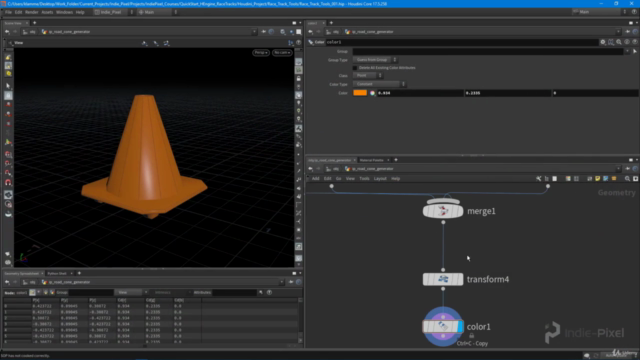Open network editor Tools menu

pyautogui.click(x=364, y=179)
